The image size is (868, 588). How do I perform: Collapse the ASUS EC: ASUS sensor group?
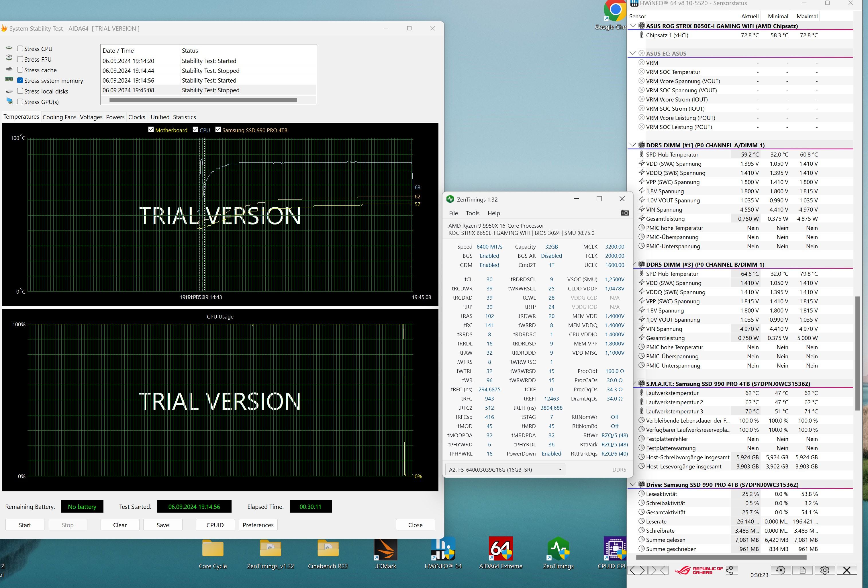pyautogui.click(x=632, y=53)
